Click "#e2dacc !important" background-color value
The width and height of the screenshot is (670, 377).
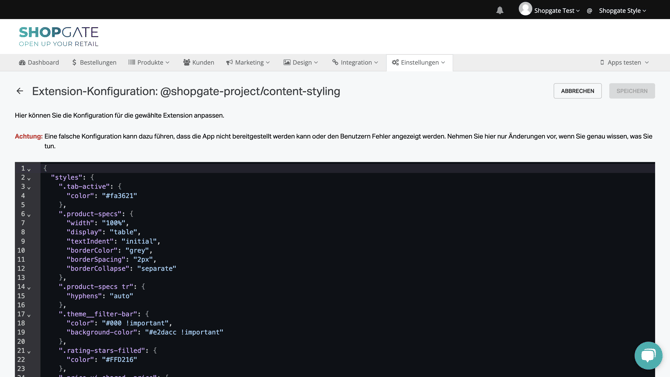184,332
